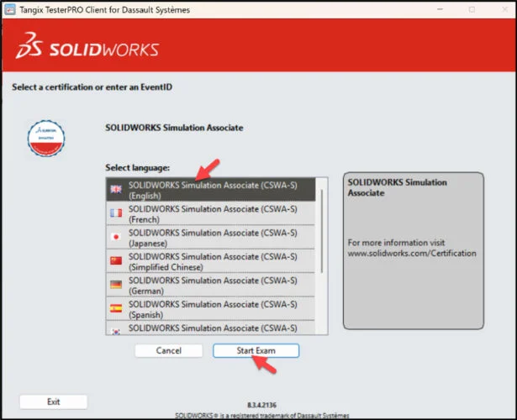Click the Japanese flag icon in the list

tap(116, 237)
